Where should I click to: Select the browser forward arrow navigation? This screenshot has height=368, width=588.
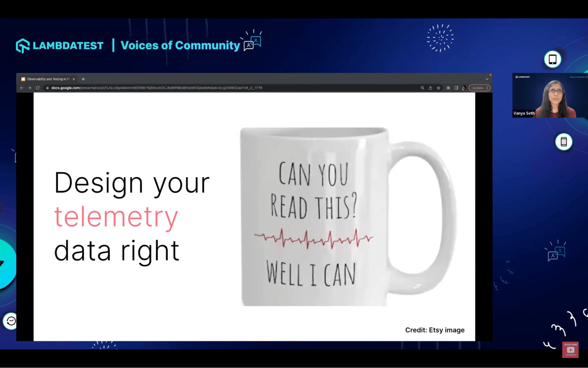coord(29,88)
